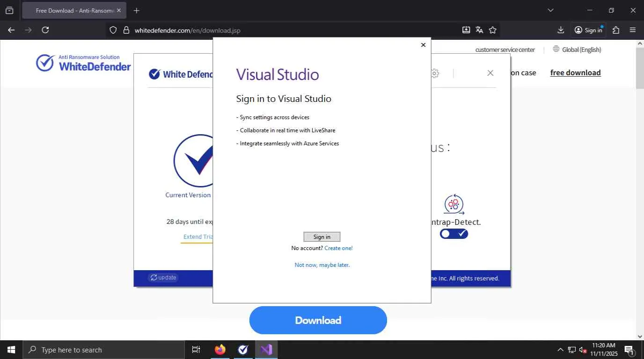Click Sign in button in Visual Studio dialog

322,237
